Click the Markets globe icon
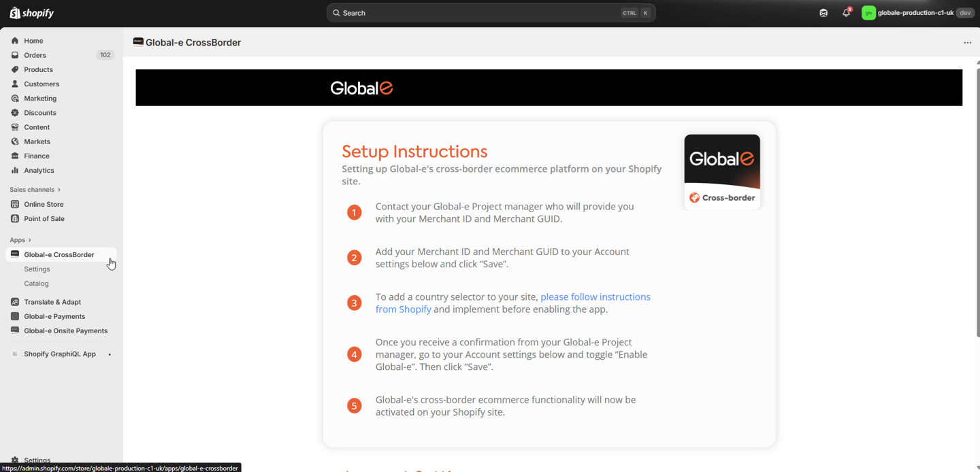Image resolution: width=980 pixels, height=472 pixels. point(15,141)
